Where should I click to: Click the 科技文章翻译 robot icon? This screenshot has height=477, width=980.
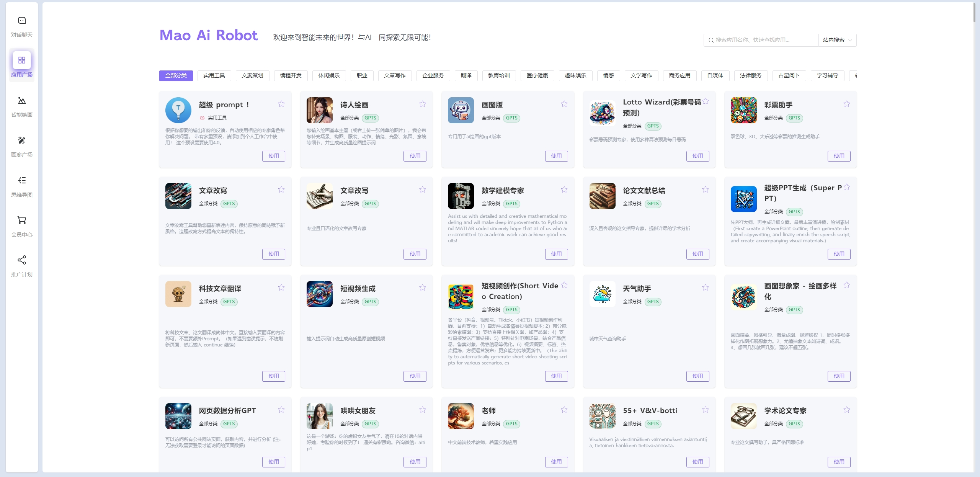(x=178, y=294)
